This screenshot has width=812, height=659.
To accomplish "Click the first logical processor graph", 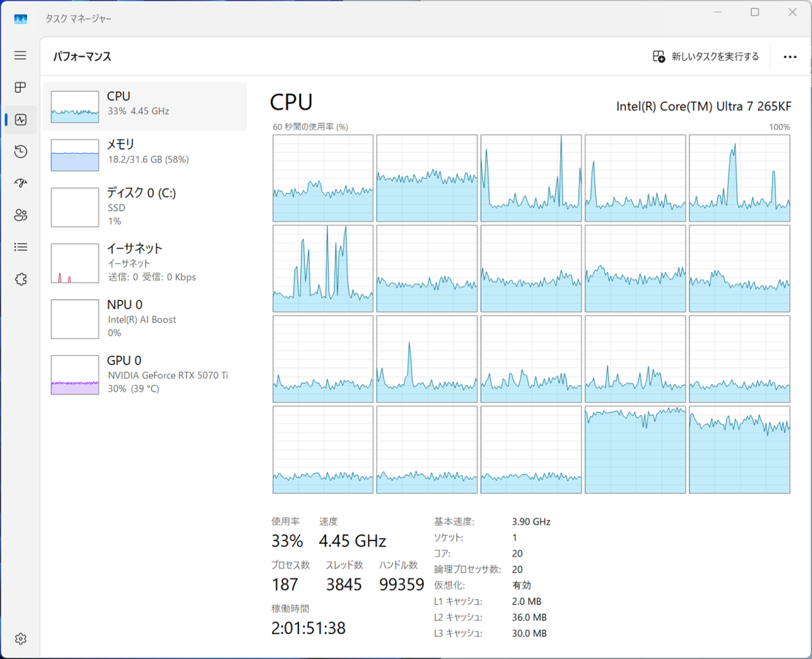I will 323,178.
